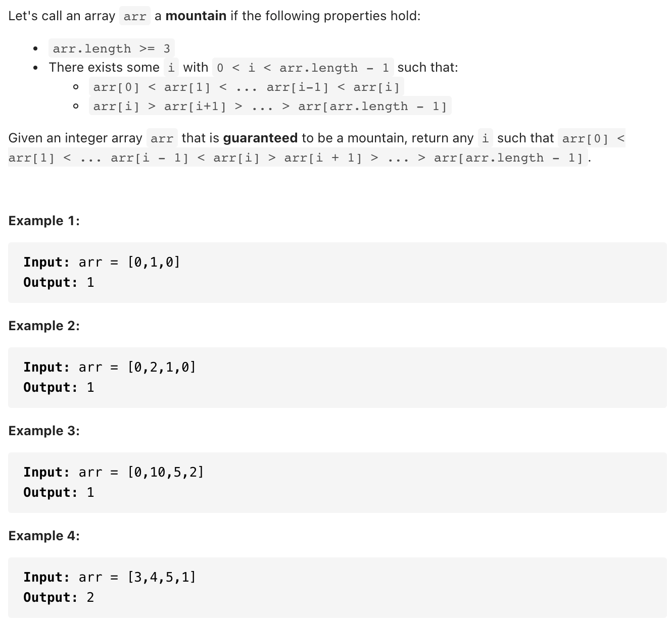
Task: Click the input array [0,10,5,2]
Action: [x=166, y=472]
